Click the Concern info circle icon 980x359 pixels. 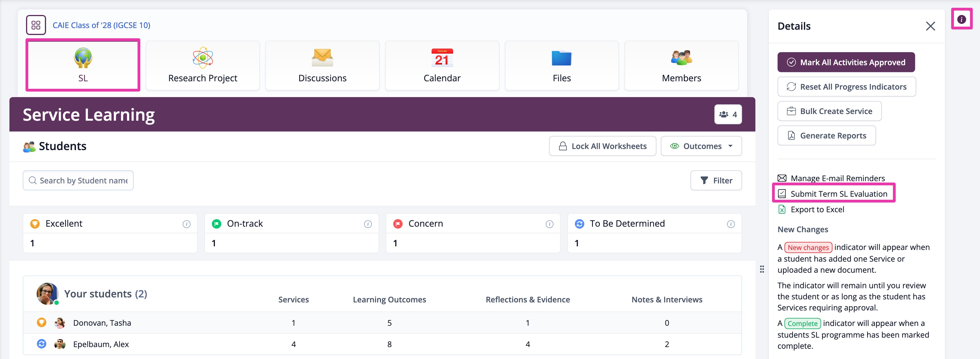[549, 224]
